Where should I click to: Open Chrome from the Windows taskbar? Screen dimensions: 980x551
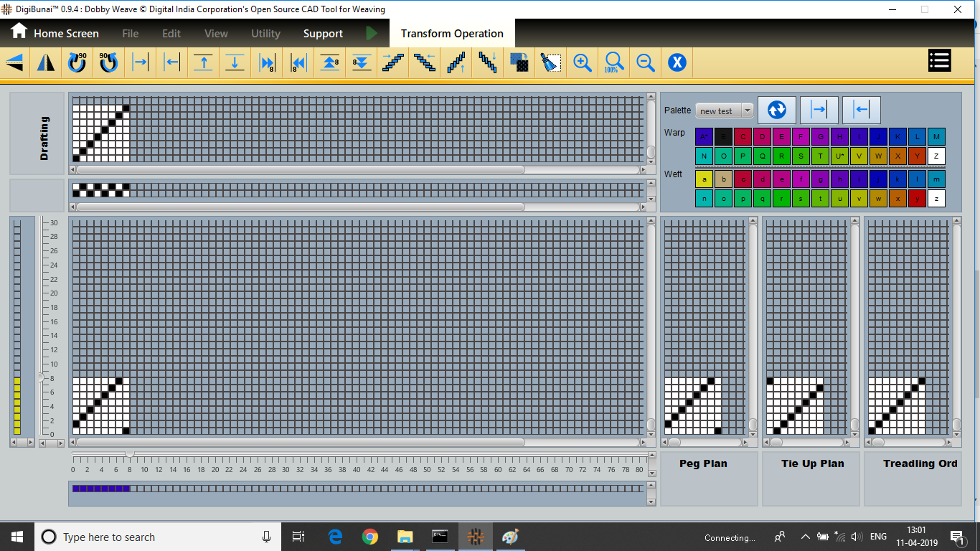tap(370, 537)
